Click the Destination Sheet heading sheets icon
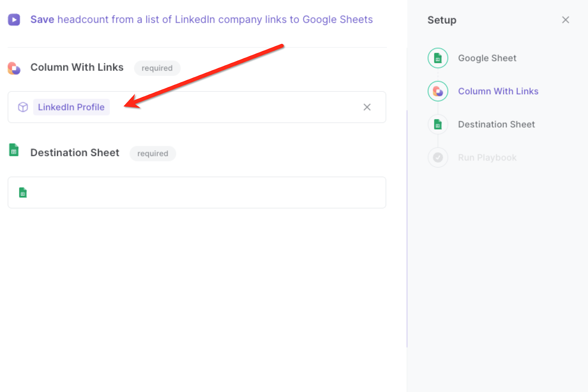 (14, 150)
